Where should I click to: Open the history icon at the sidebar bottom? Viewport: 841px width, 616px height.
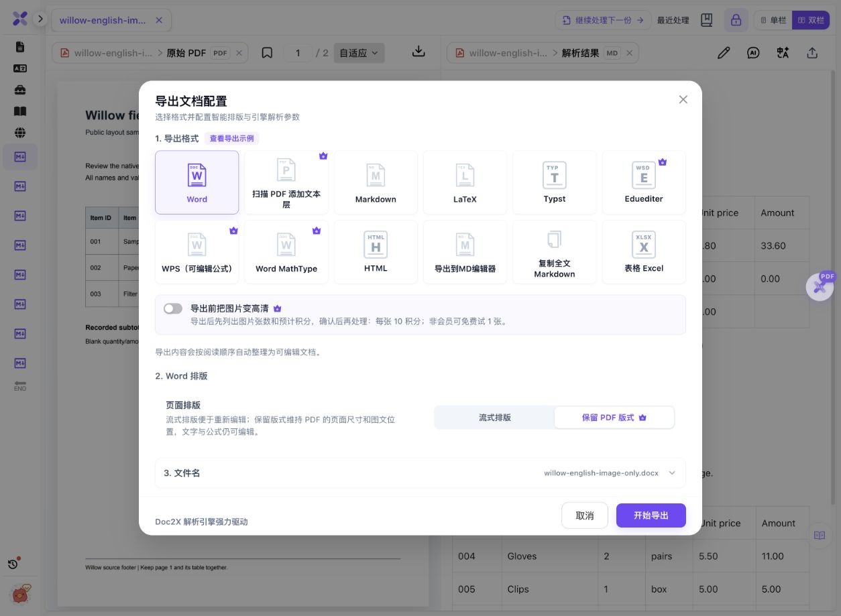(x=13, y=564)
